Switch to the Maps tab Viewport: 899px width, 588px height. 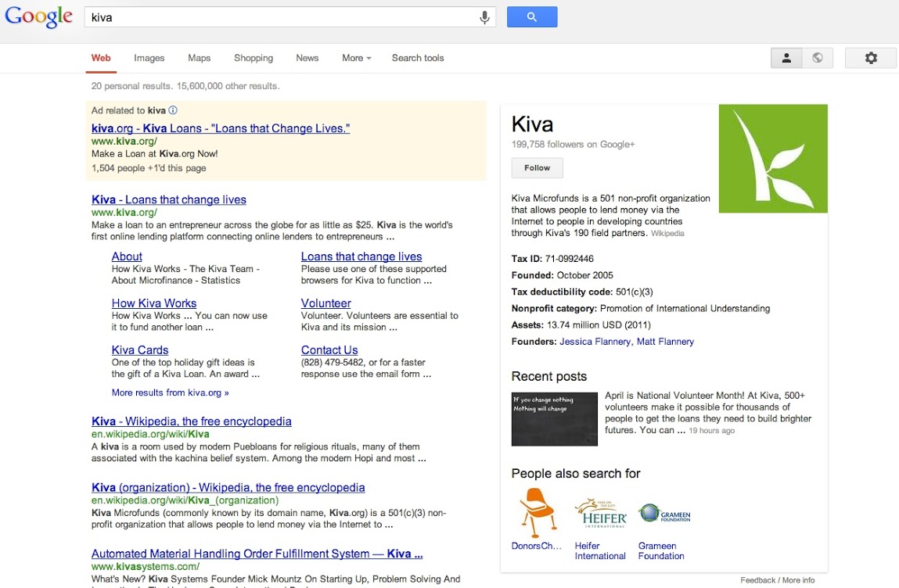199,58
